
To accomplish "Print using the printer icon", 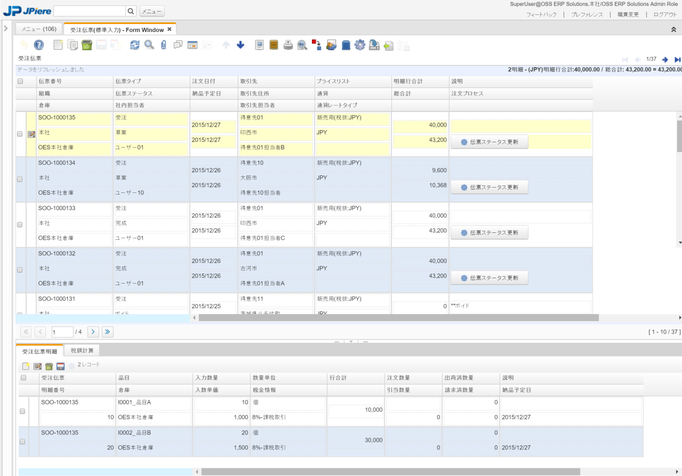I will coord(288,45).
